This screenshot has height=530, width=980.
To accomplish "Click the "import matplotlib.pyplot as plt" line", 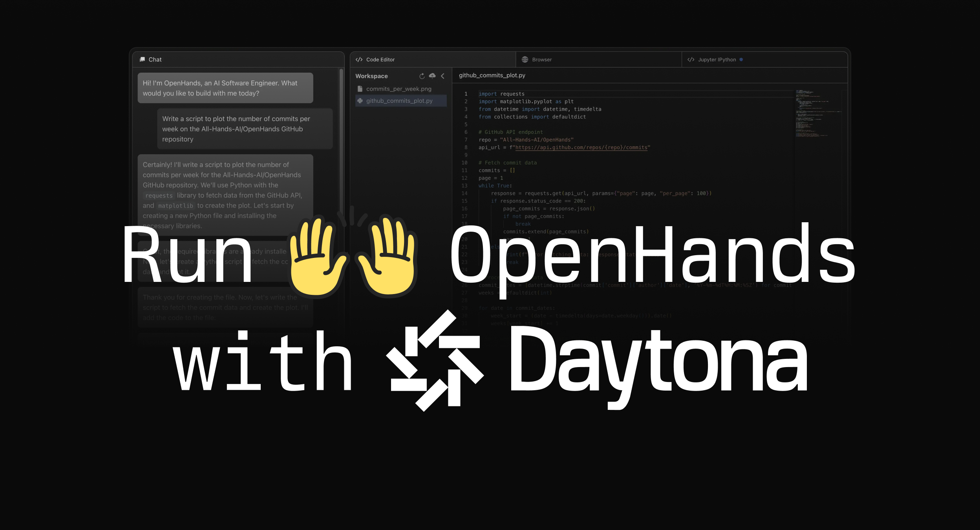I will pyautogui.click(x=526, y=102).
